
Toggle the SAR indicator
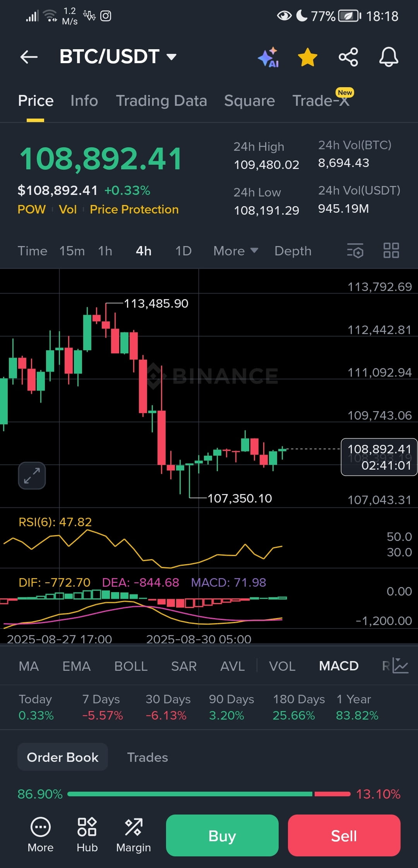(184, 666)
